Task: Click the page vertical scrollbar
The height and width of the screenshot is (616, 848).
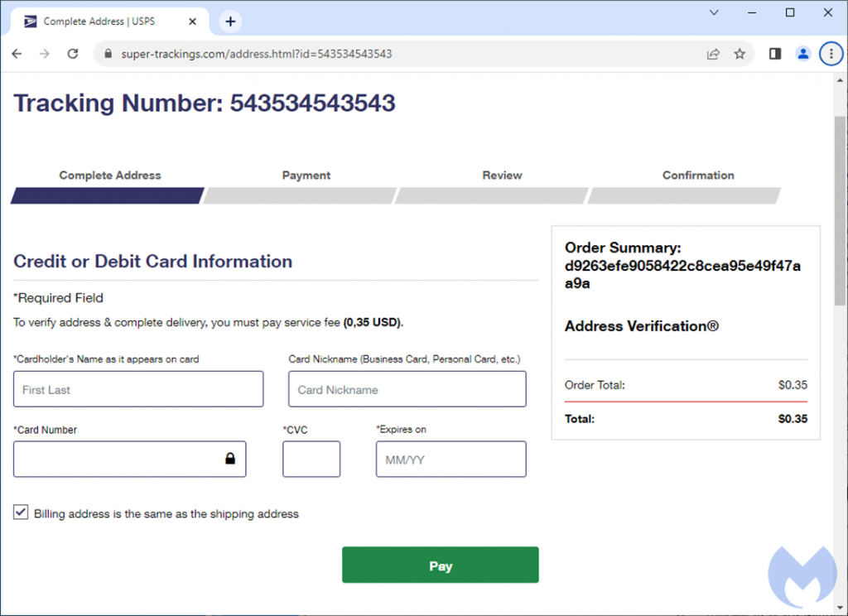Action: [x=839, y=207]
